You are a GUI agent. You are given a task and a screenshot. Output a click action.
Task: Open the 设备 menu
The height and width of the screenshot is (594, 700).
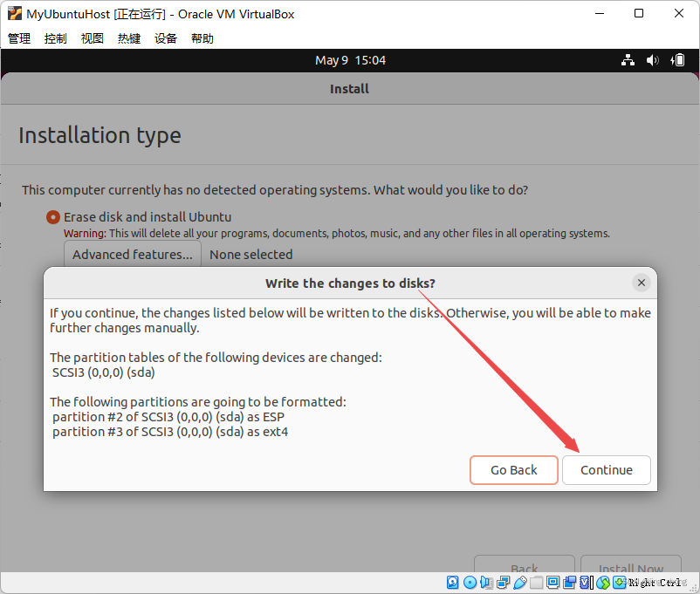coord(166,39)
